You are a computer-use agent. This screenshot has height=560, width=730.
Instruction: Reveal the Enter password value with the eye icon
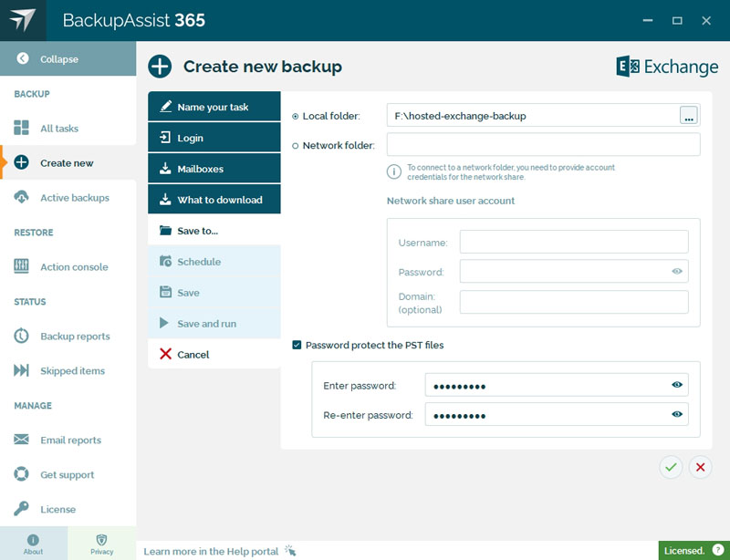point(677,385)
